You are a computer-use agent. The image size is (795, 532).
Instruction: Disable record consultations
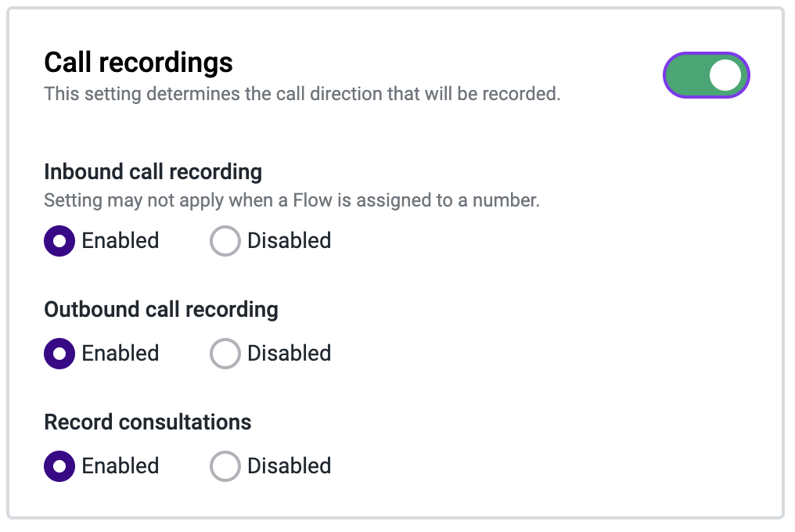tap(225, 466)
